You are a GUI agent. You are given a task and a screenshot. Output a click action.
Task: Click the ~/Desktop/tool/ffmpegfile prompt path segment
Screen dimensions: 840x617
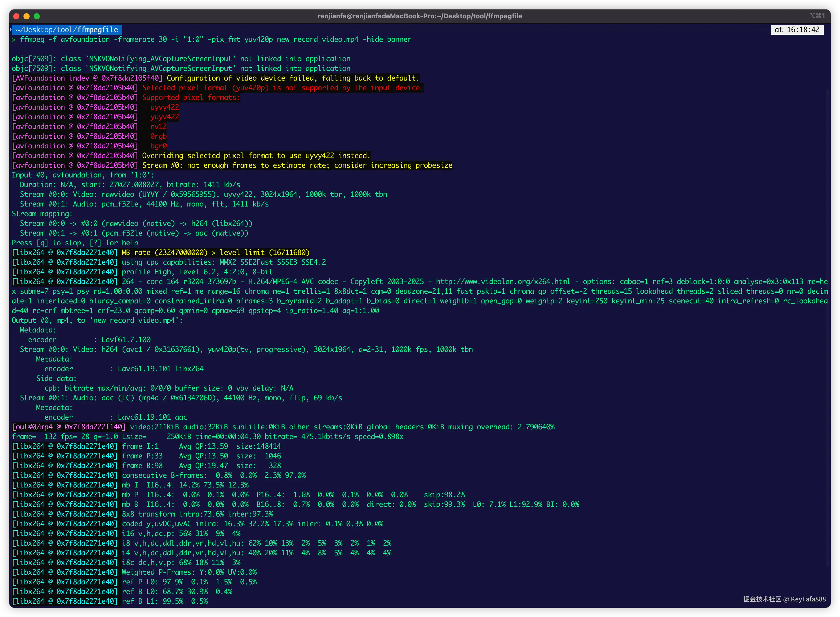67,30
